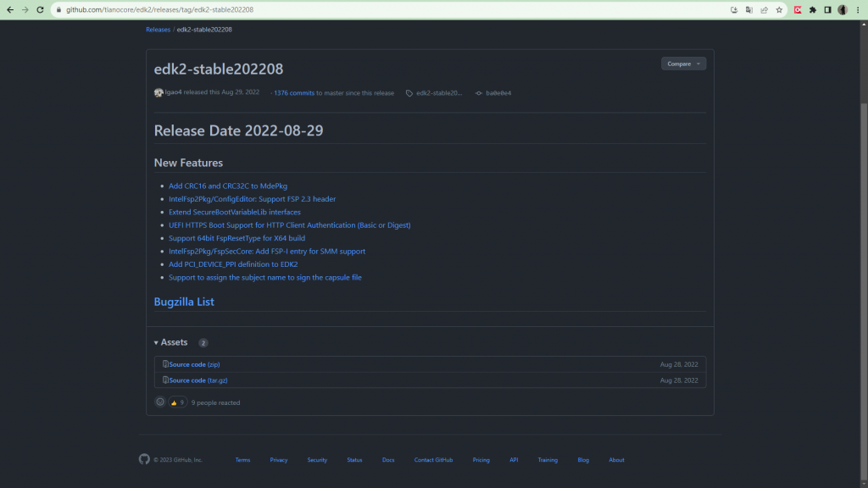The height and width of the screenshot is (488, 868).
Task: Click the red extension icon
Action: pyautogui.click(x=798, y=9)
